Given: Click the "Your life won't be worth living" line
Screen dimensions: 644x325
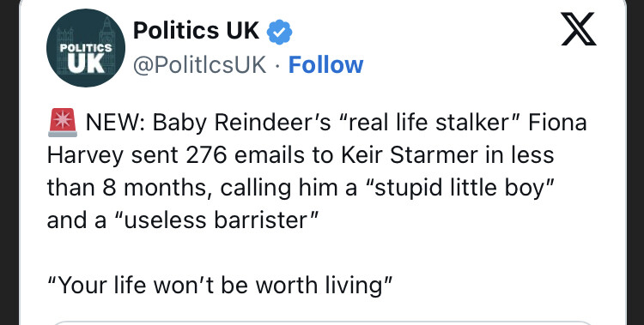Looking at the screenshot, I should 221,286.
